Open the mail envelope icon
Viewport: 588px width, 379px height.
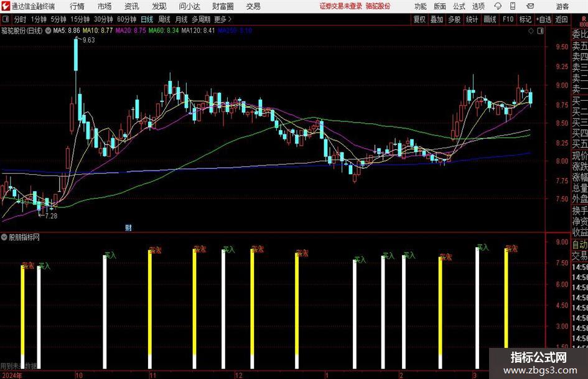530,6
